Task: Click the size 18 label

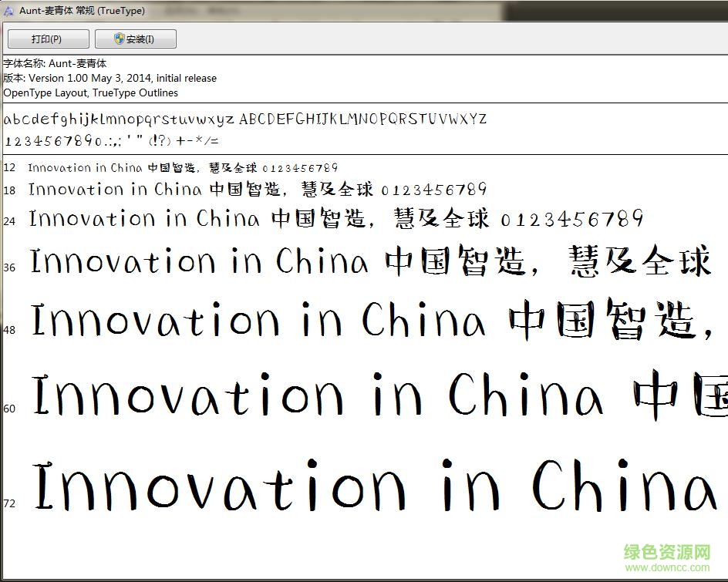Action: tap(9, 190)
